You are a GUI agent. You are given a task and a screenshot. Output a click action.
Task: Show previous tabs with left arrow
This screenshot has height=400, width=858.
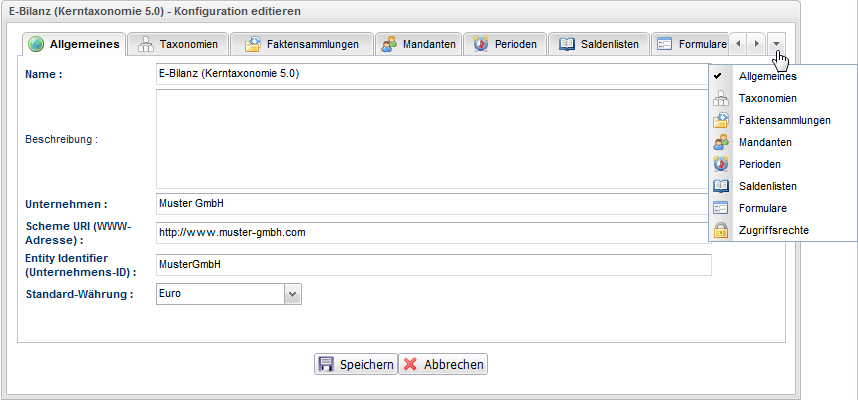point(738,44)
